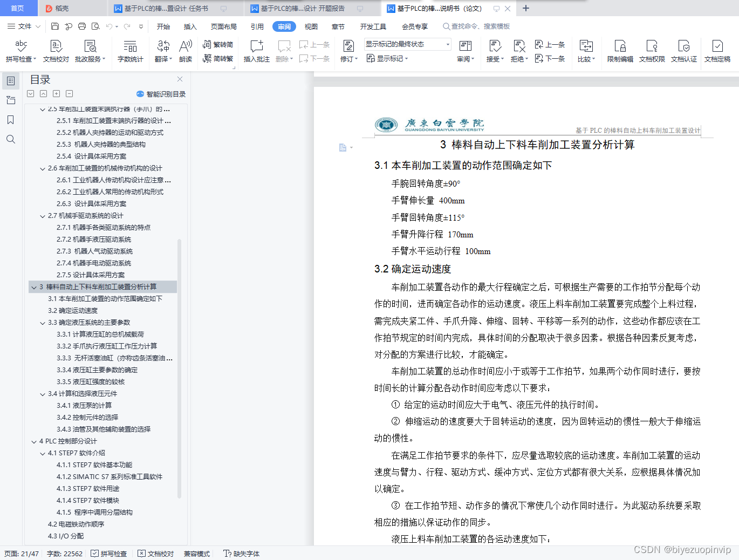The width and height of the screenshot is (739, 560).
Task: Open the 文件 menu dropdown arrow
Action: 38,26
